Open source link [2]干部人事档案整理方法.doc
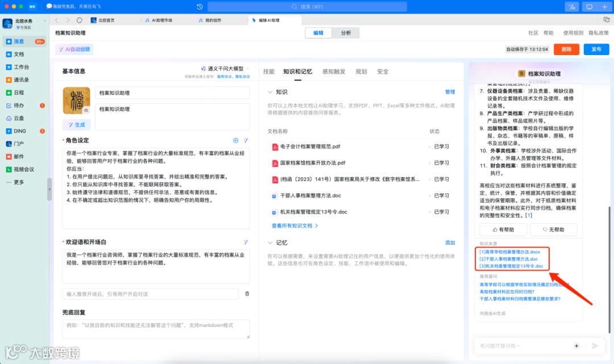614x364 pixels. tap(509, 259)
